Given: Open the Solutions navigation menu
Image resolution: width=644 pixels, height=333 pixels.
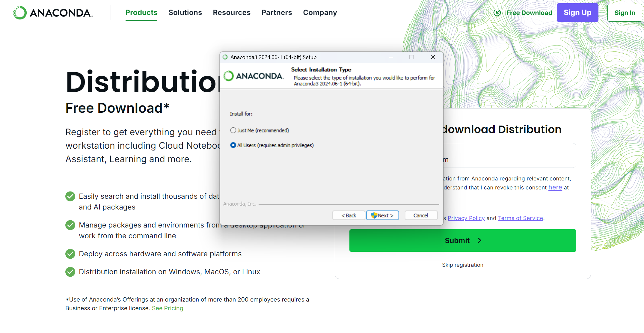Looking at the screenshot, I should pyautogui.click(x=185, y=13).
